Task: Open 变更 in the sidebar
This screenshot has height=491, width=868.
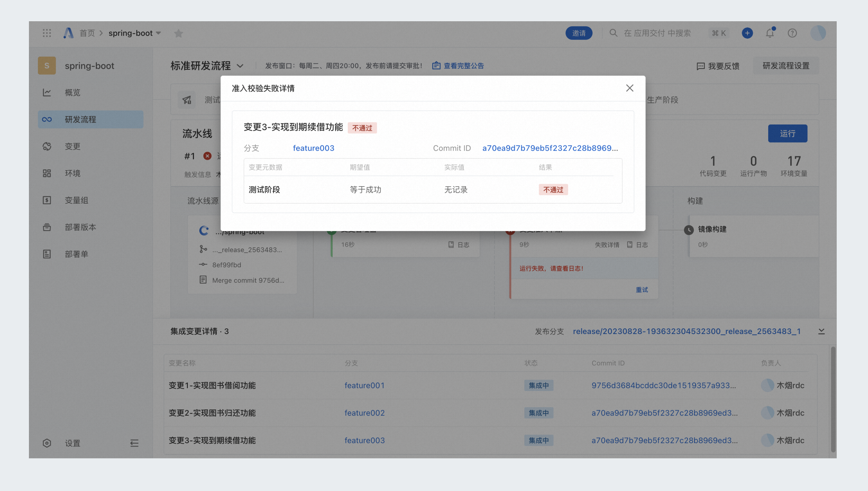Action: (90, 146)
